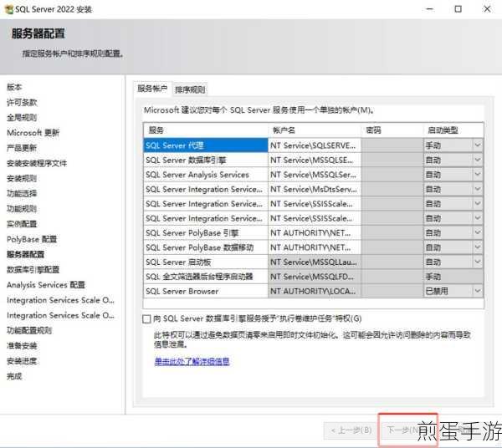Select the SQL 全文筛选器后台程序启动器 row
502x448 pixels.
point(206,277)
